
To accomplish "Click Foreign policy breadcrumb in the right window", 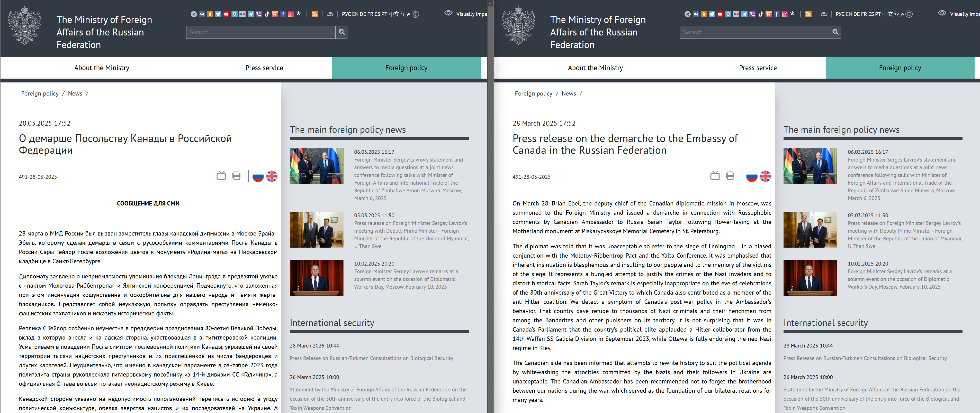I will click(x=534, y=93).
